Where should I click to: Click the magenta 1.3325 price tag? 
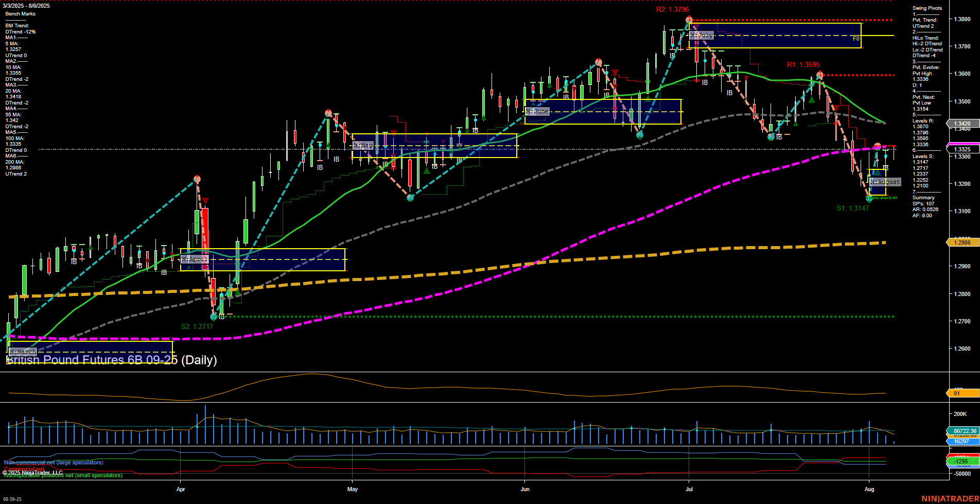[x=961, y=149]
